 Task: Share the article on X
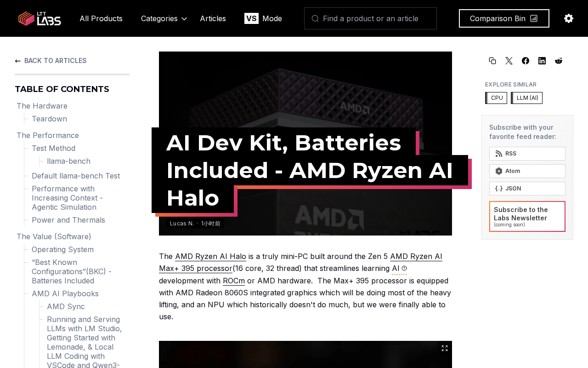(509, 61)
